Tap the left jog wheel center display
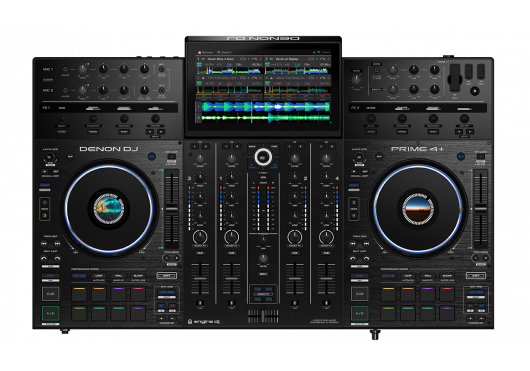Screen dimensions: 530x371 [x=109, y=209]
